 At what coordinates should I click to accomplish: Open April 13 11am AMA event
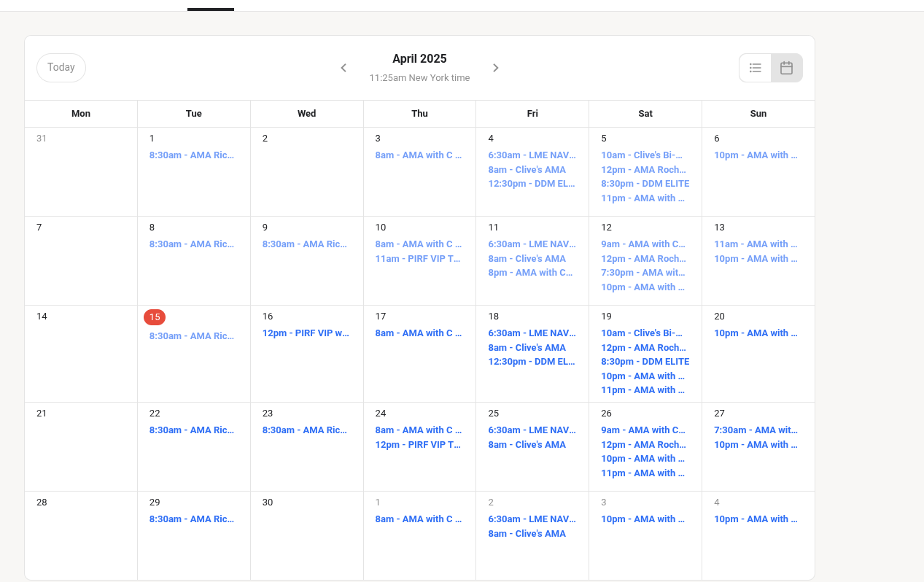pyautogui.click(x=756, y=244)
